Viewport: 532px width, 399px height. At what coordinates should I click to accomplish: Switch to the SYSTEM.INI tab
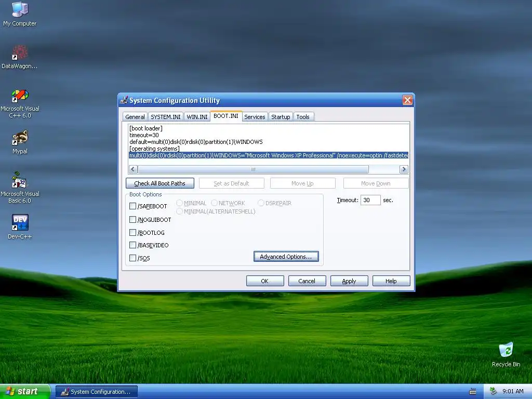click(166, 117)
